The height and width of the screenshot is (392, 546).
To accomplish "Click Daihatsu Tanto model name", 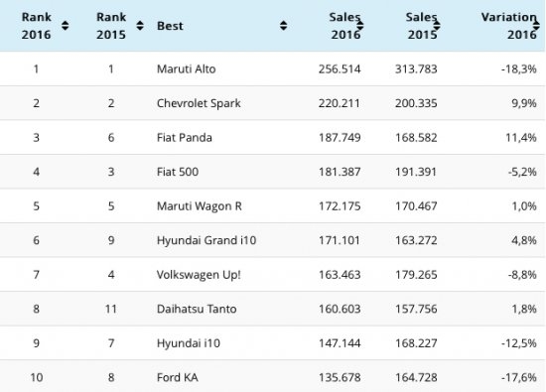I will click(197, 309).
